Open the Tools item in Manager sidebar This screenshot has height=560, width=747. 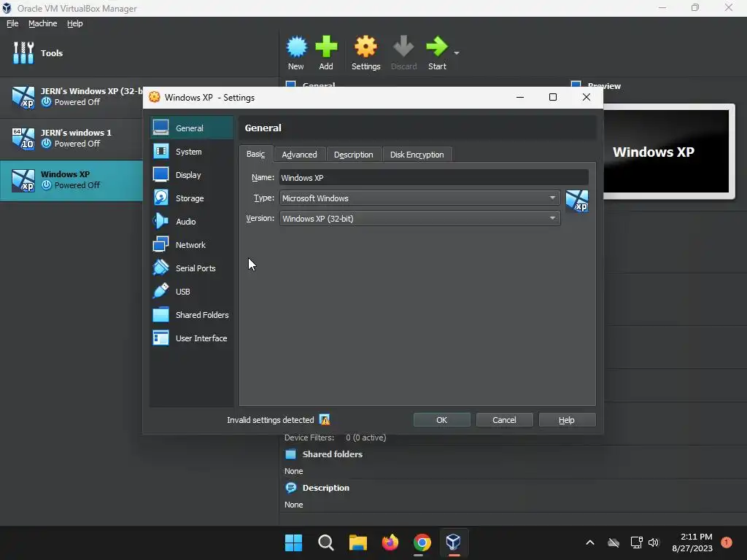point(138,52)
